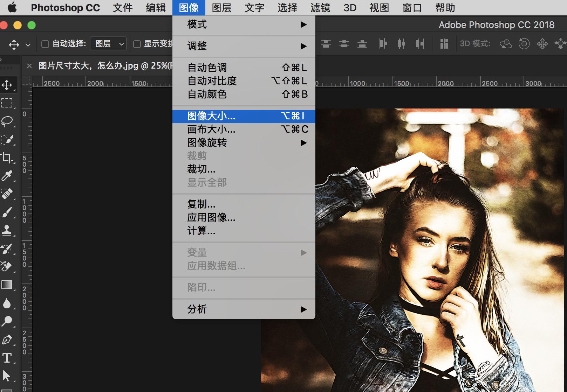Select the Gradient tool

pos(8,285)
